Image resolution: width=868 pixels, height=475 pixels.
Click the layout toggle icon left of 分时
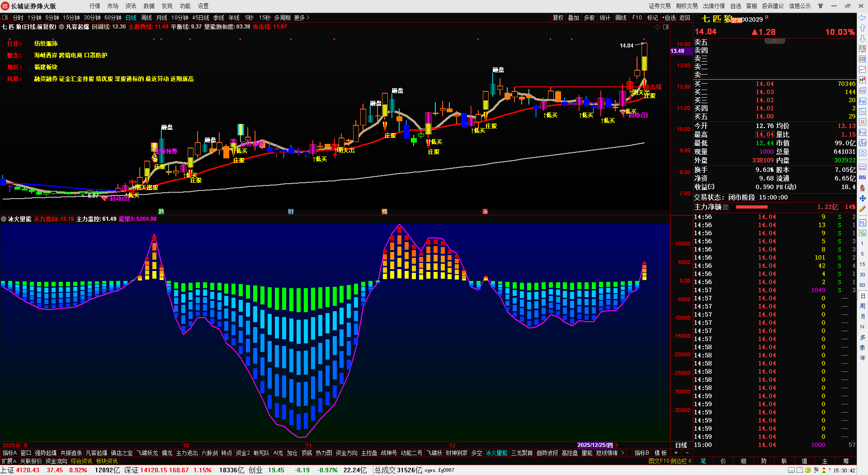pos(5,18)
